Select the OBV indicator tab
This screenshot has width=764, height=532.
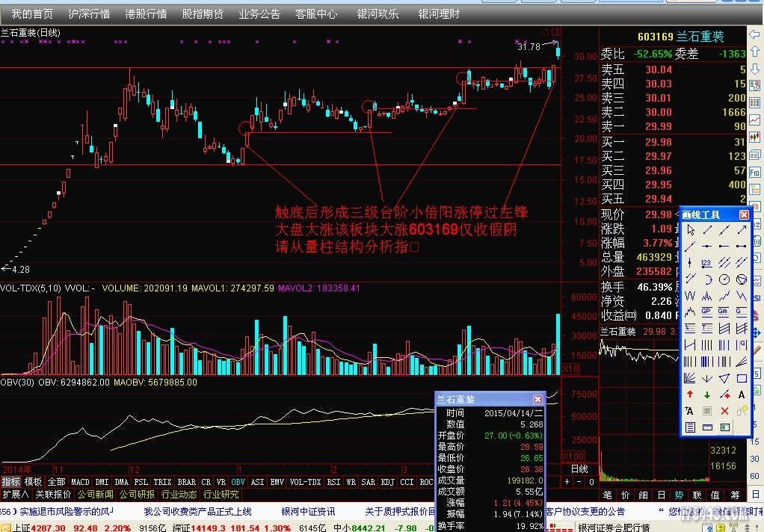tap(238, 482)
